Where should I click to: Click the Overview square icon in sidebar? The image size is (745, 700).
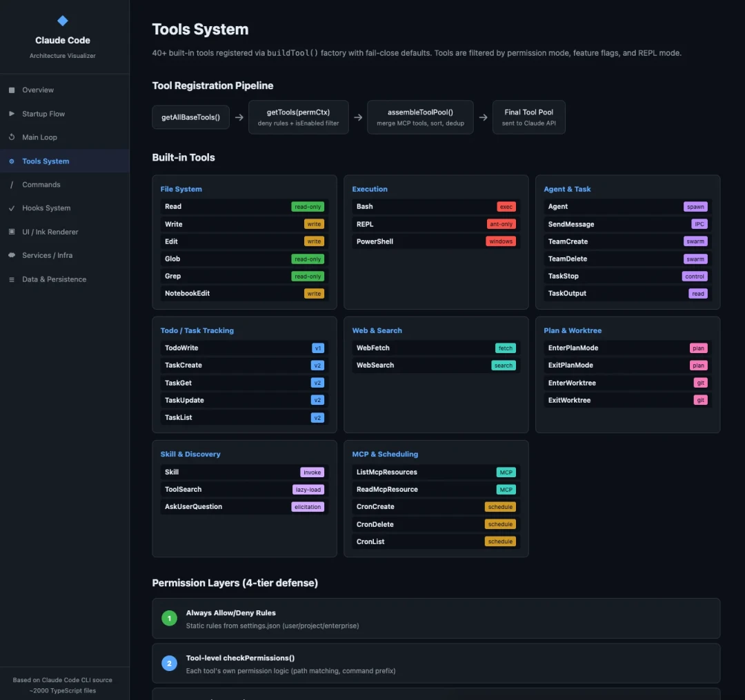pyautogui.click(x=12, y=90)
